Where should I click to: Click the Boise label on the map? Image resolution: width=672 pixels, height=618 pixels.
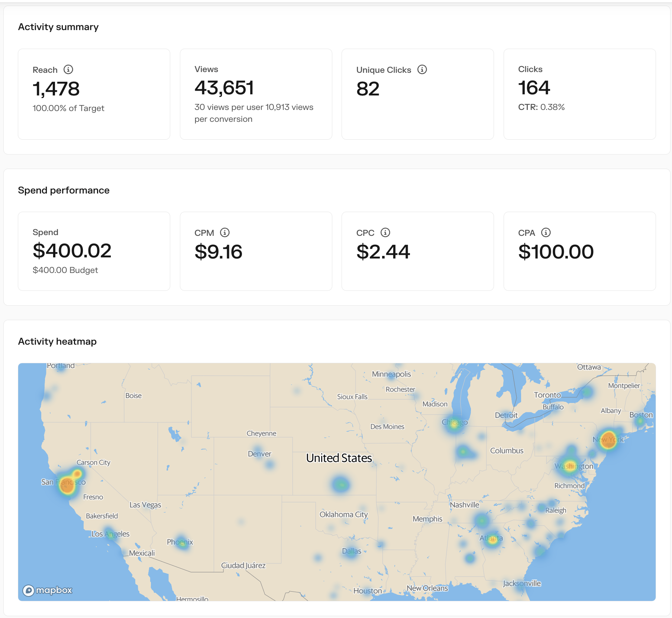click(133, 396)
